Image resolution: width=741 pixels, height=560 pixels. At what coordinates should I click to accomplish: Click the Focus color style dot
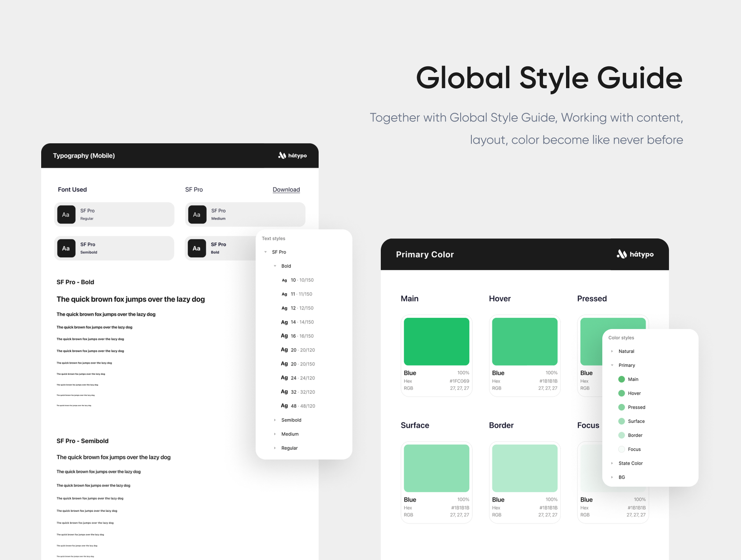click(621, 449)
